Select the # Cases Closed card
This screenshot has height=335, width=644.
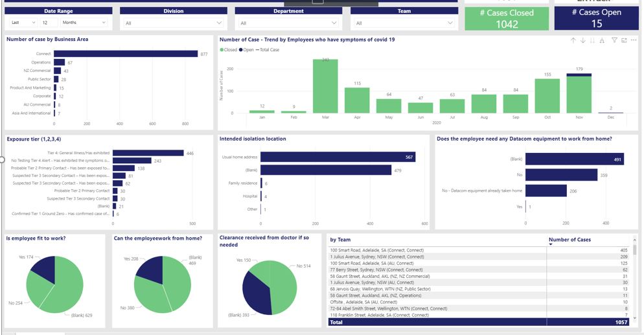pyautogui.click(x=507, y=18)
